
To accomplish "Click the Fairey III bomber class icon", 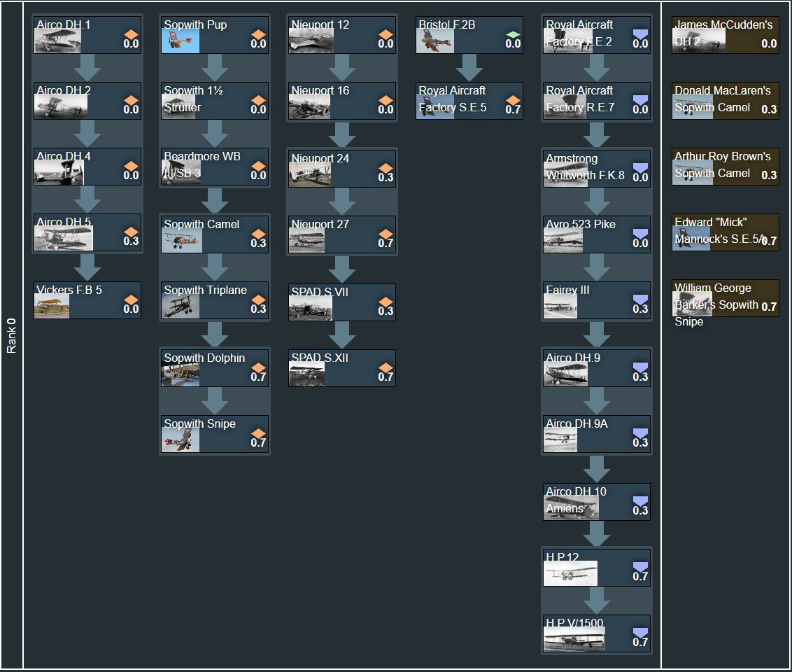I will [x=640, y=299].
